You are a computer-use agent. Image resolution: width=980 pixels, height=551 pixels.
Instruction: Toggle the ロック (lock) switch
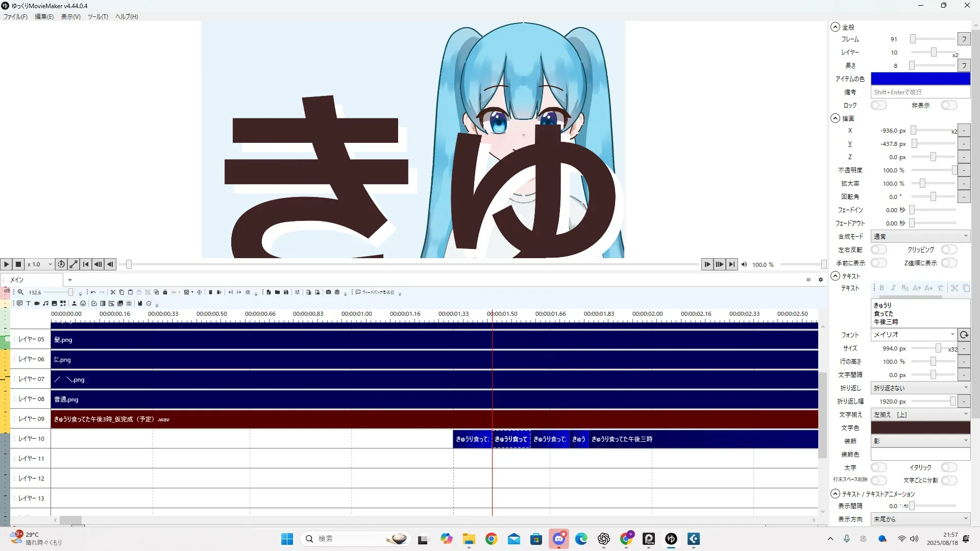pyautogui.click(x=878, y=106)
